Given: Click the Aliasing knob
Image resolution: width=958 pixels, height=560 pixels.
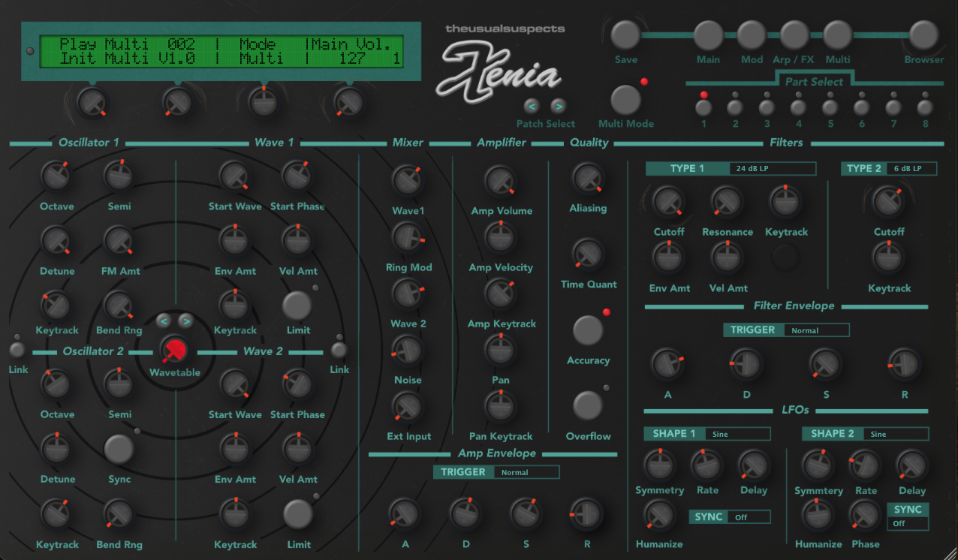Looking at the screenshot, I should 588,178.
